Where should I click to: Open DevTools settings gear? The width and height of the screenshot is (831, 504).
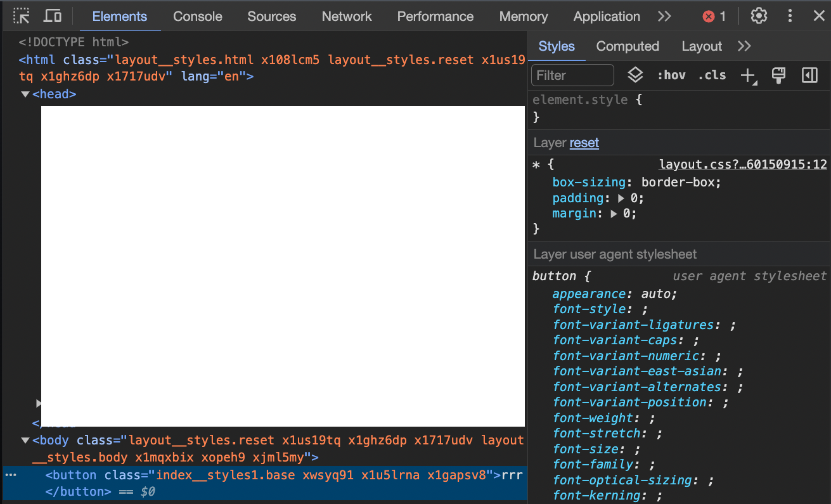(x=759, y=16)
